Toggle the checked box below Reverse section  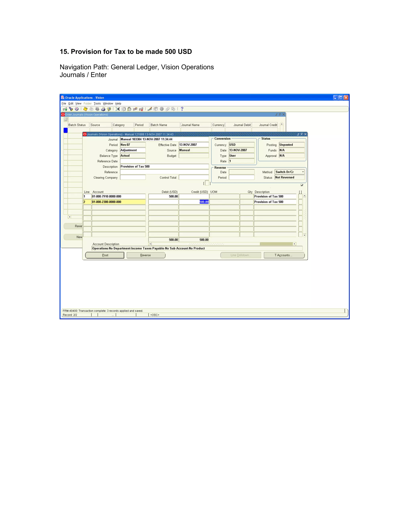[x=302, y=185]
